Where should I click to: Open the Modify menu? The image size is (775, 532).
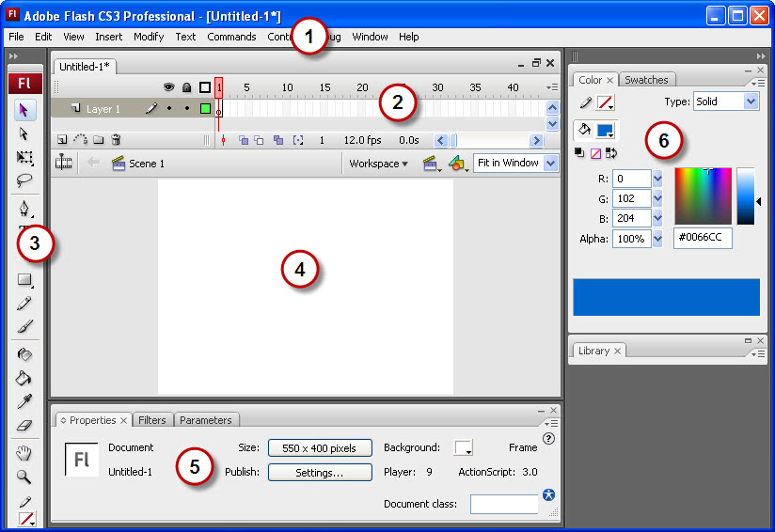coord(149,37)
